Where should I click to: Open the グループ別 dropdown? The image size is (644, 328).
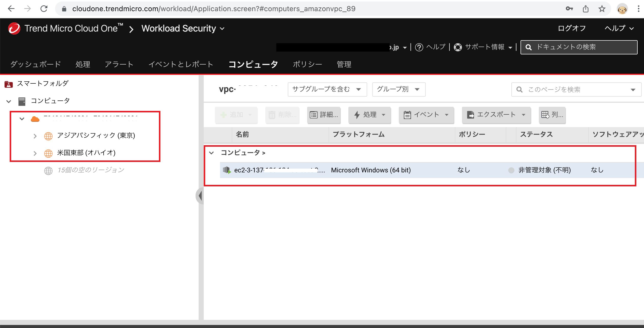(x=399, y=89)
